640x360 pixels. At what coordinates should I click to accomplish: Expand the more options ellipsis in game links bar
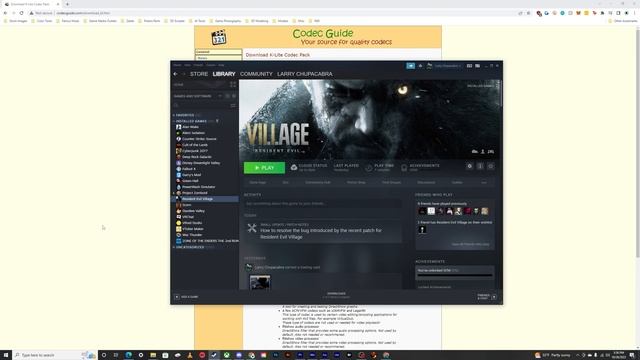click(x=484, y=182)
